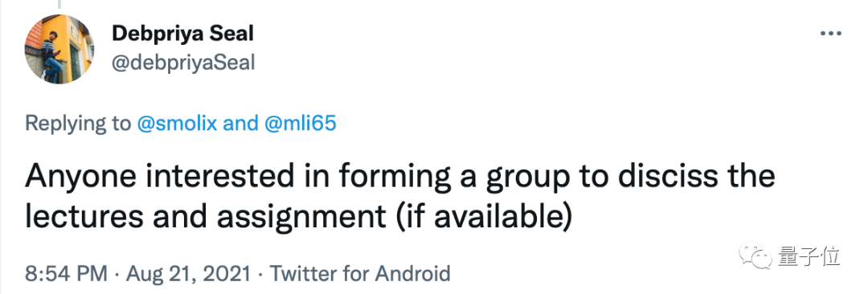Click the 8:54 PM timestamp
868x294 pixels.
coord(66,273)
